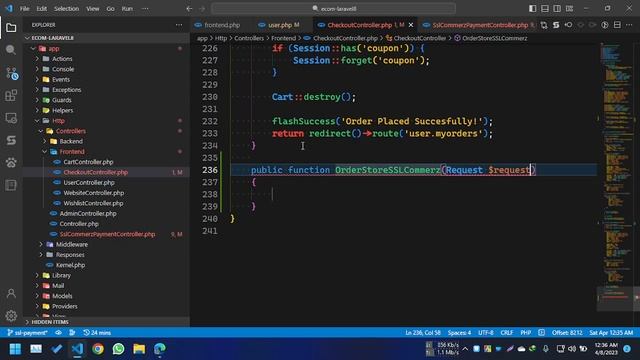Click the Ln 236, Col 58 status indicator
Viewport: 640px width, 360px height.
423,333
